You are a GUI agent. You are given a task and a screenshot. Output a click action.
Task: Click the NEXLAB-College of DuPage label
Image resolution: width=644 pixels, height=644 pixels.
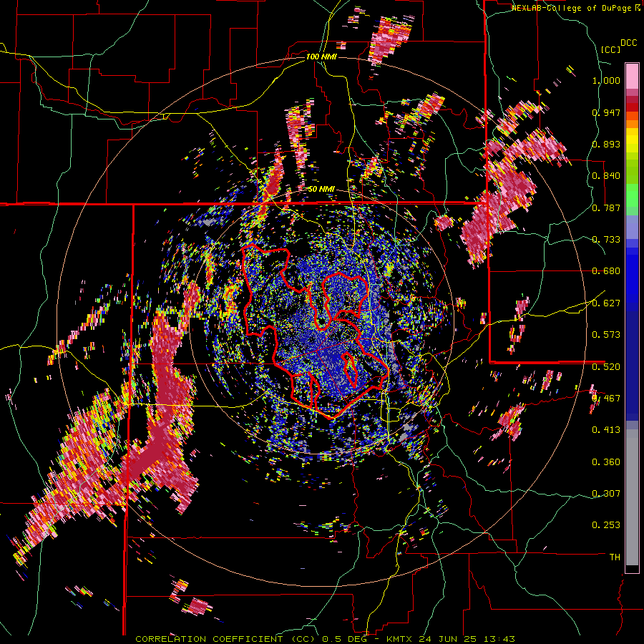point(571,8)
